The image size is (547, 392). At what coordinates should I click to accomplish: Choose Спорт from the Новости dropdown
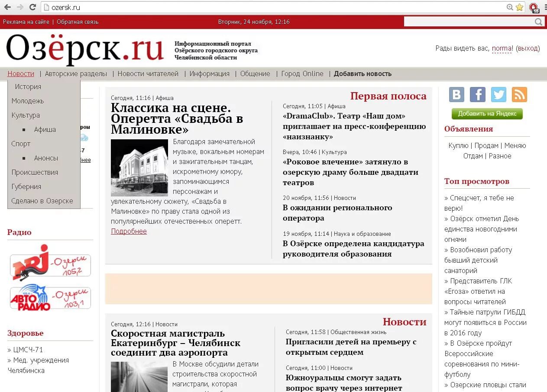(20, 144)
